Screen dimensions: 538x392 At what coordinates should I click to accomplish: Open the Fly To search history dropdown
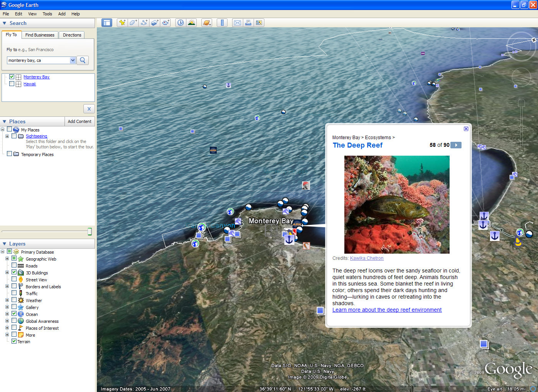(73, 60)
